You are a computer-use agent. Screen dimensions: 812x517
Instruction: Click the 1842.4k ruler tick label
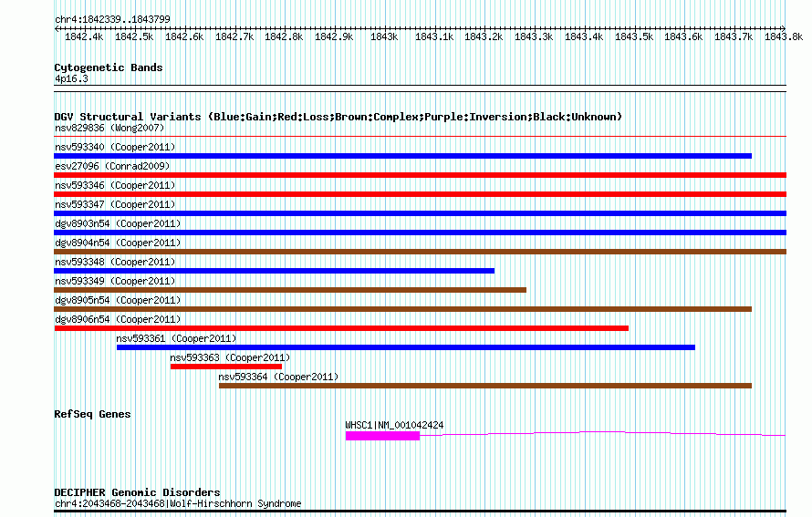pos(84,36)
